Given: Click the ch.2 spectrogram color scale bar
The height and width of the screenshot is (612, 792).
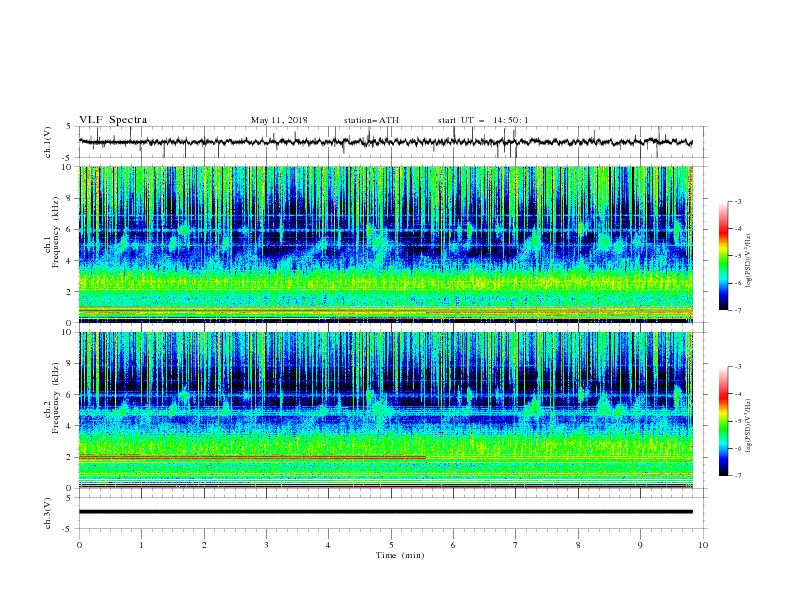Looking at the screenshot, I should click(723, 421).
